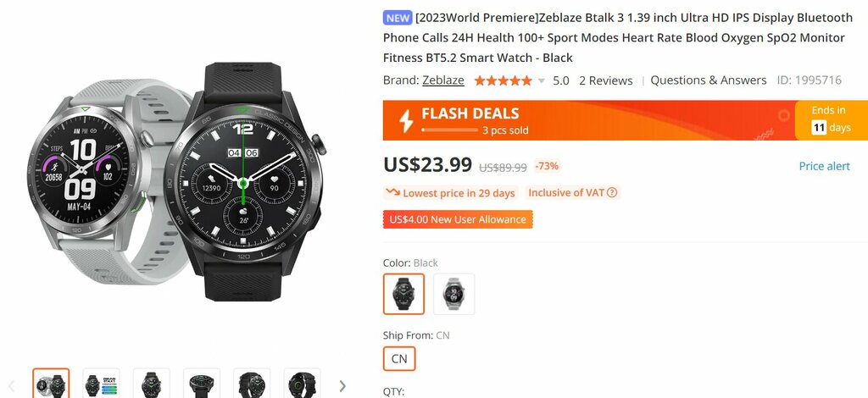Select the third black watch thumbnail
Viewport: 868px width, 398px height.
click(151, 383)
